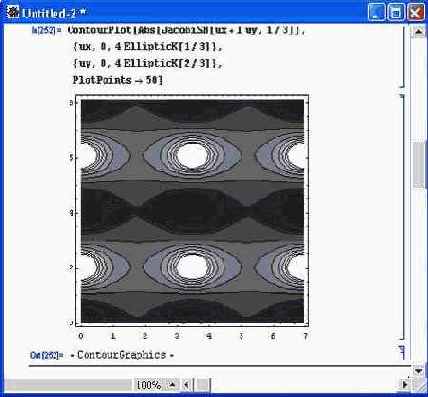
Task: Click the vertical scrollbar up arrow
Action: coord(419,32)
